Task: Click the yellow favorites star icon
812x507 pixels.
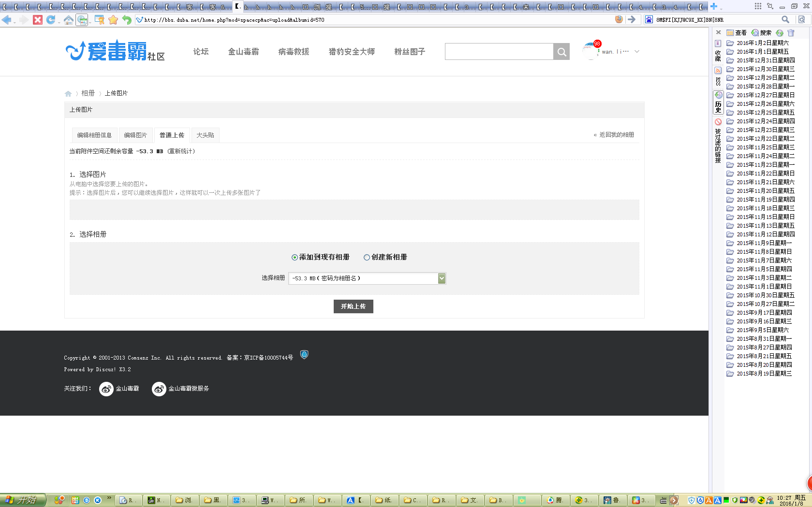Action: [x=113, y=20]
